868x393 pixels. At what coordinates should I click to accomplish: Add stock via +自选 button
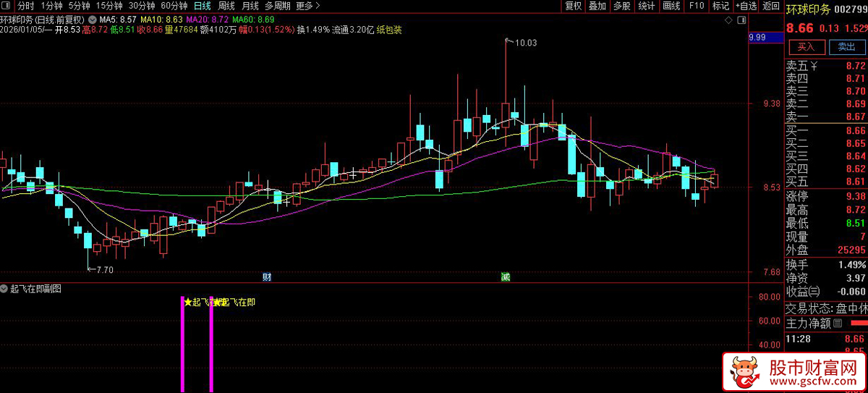pos(745,6)
